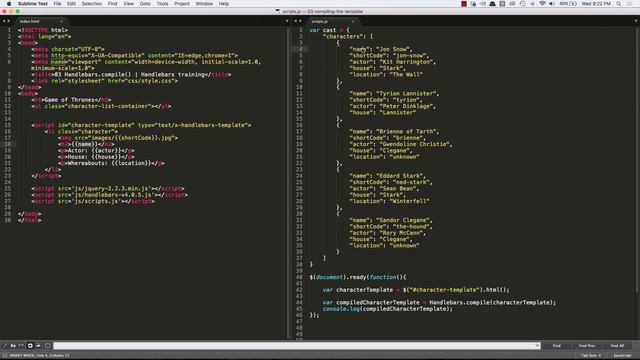This screenshot has height=360, width=640.
Task: Open the View menu
Action: point(128,4)
